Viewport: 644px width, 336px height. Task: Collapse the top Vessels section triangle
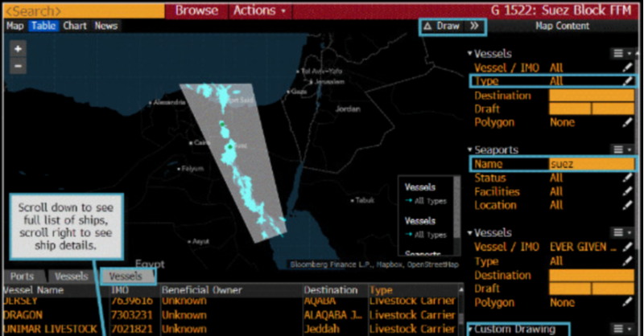470,53
